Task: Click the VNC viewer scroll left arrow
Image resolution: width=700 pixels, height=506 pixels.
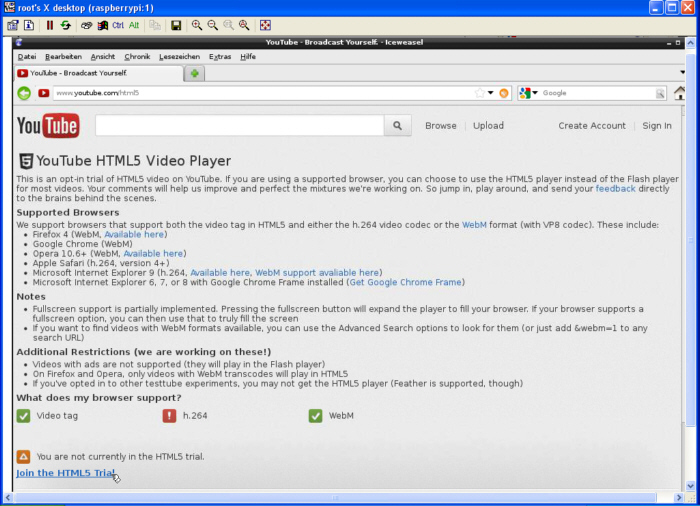Action: click(x=8, y=498)
